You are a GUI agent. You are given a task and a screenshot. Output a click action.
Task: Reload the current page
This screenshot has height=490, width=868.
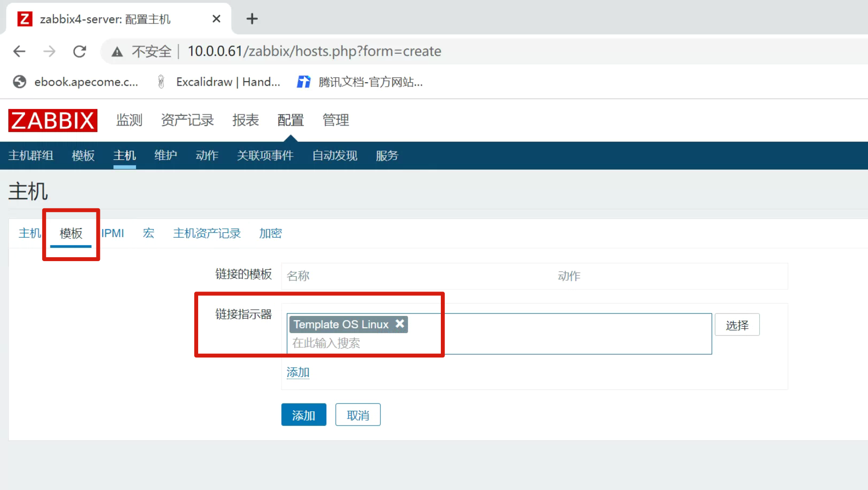click(79, 51)
